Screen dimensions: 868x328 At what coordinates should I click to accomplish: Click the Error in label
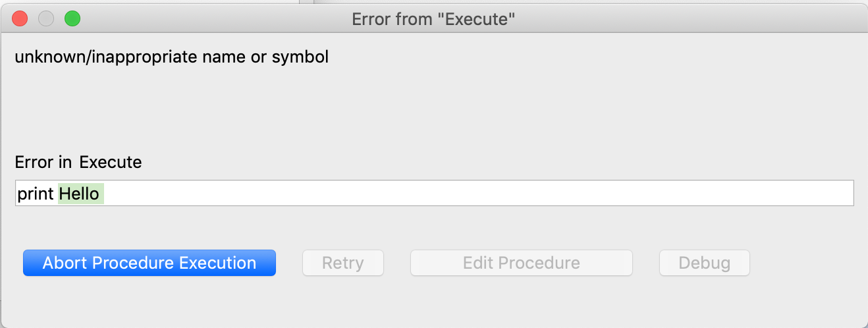43,162
